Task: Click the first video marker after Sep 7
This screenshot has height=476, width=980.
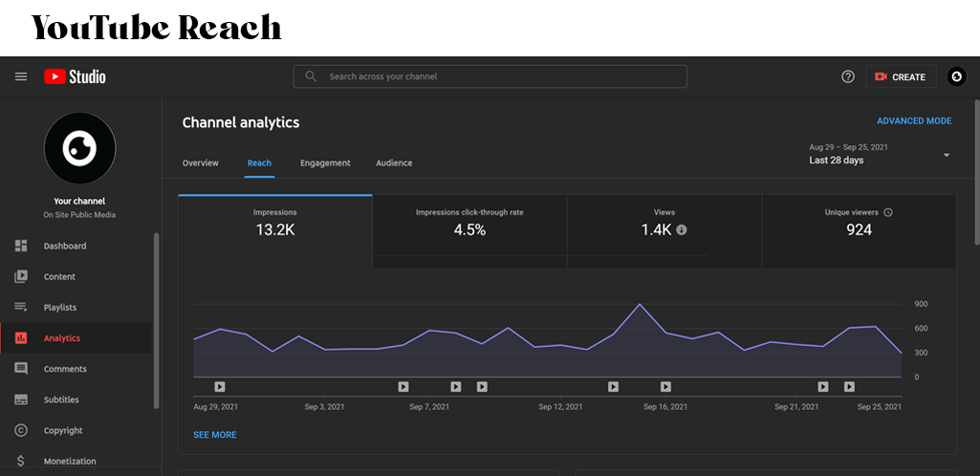Action: [x=456, y=387]
